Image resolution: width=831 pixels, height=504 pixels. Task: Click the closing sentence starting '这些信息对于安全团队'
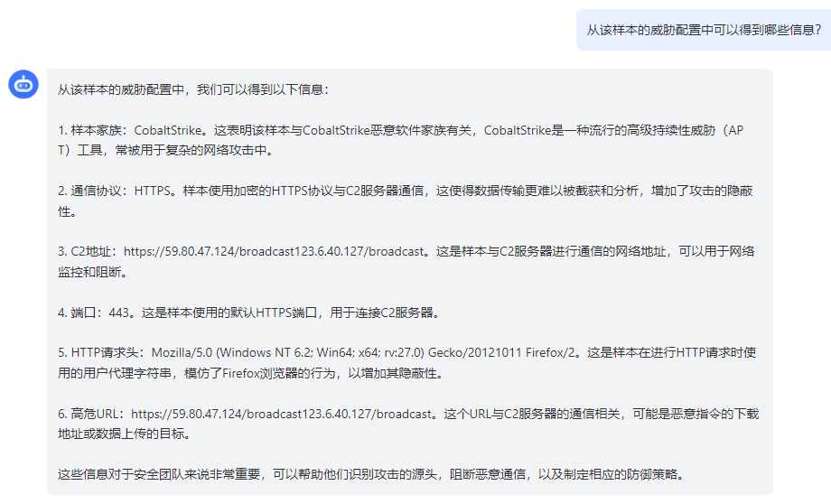click(x=371, y=474)
